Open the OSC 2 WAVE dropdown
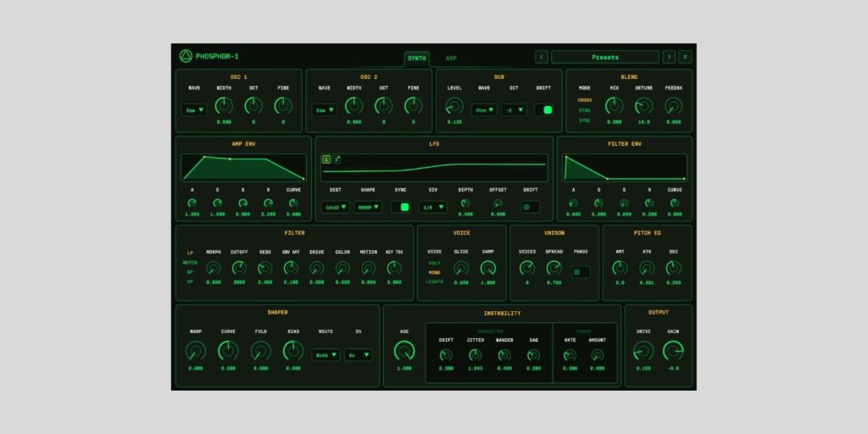Image resolution: width=868 pixels, height=434 pixels. 325,110
